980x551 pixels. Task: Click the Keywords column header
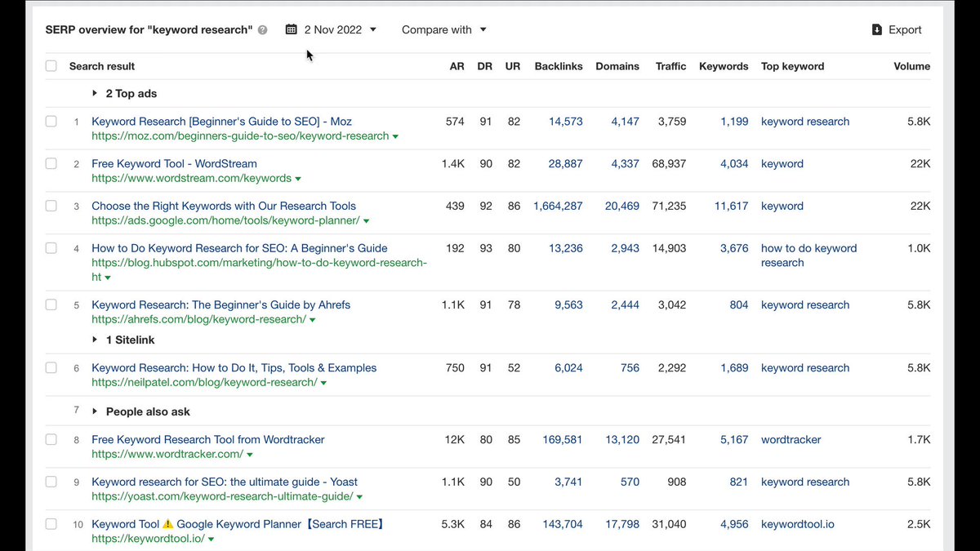pyautogui.click(x=724, y=66)
